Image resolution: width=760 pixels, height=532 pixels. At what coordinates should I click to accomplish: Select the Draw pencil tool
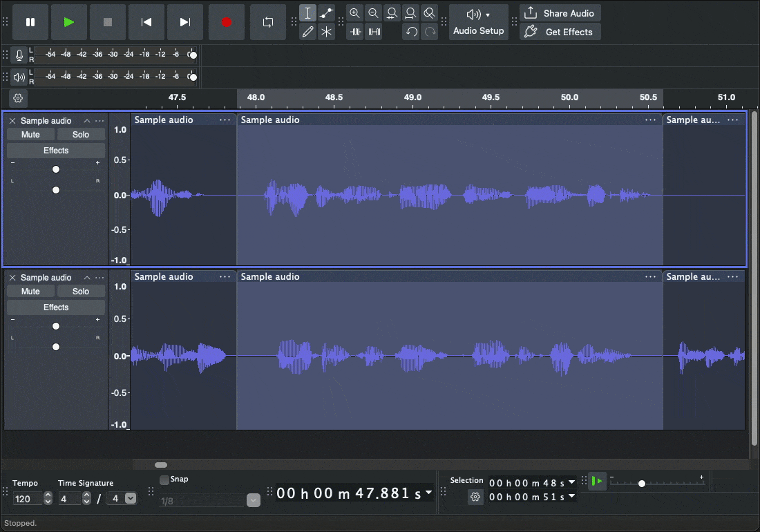coord(308,32)
